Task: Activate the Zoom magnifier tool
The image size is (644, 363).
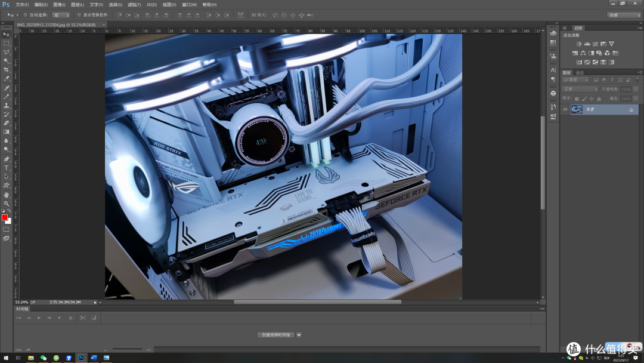Action: click(7, 204)
